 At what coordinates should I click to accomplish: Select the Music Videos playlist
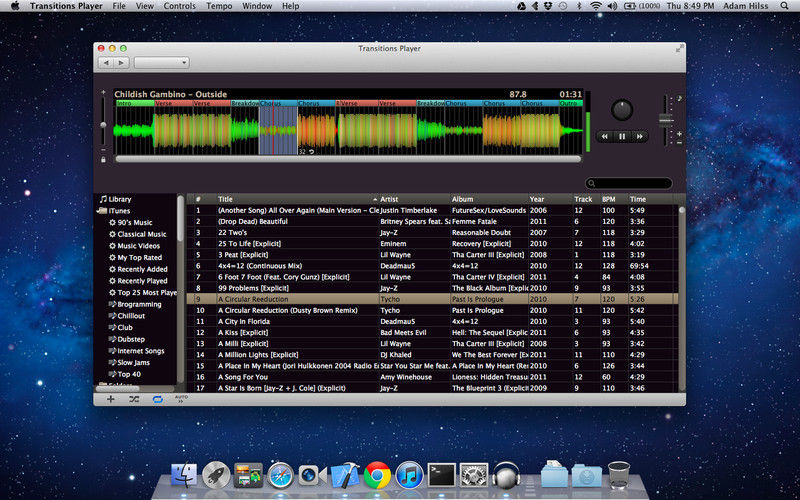click(135, 246)
